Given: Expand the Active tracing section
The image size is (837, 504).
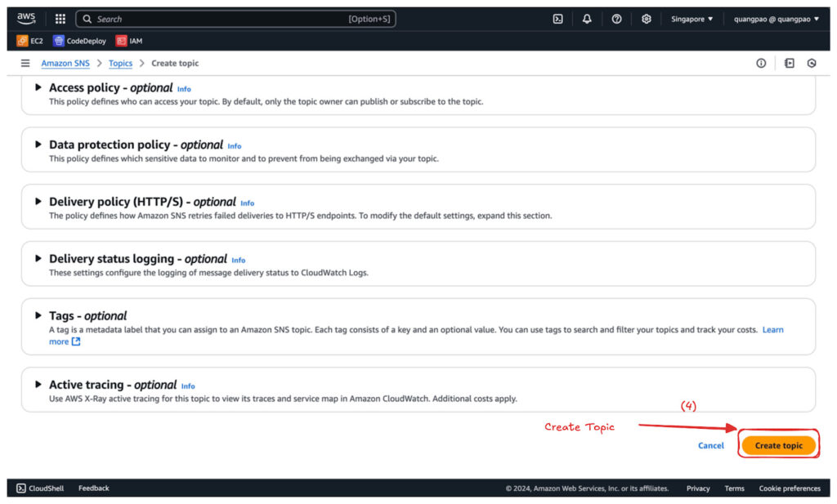Looking at the screenshot, I should [x=38, y=385].
